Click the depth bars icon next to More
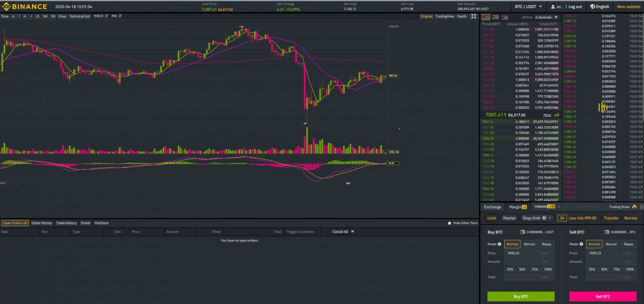The width and height of the screenshot is (644, 304). point(557,115)
